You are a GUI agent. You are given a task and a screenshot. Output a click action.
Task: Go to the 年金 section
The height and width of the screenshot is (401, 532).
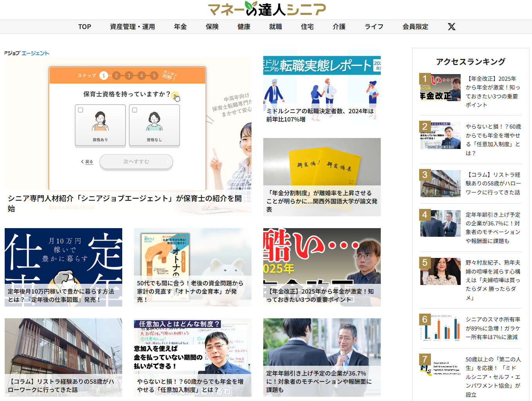180,27
